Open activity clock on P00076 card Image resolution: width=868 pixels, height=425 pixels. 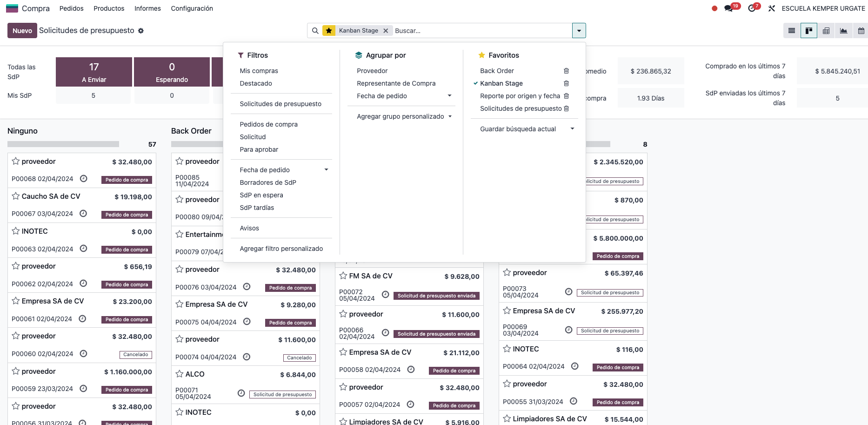pos(247,287)
